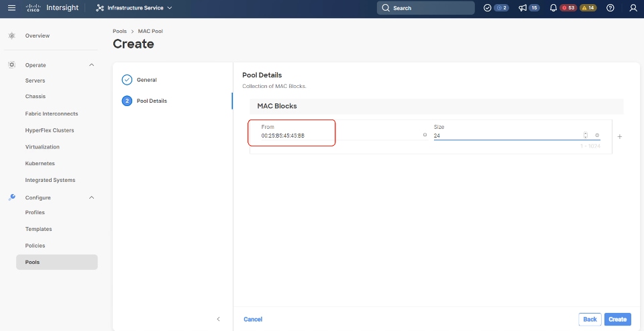Collapse the Configure section chevron
644x331 pixels.
[92, 197]
